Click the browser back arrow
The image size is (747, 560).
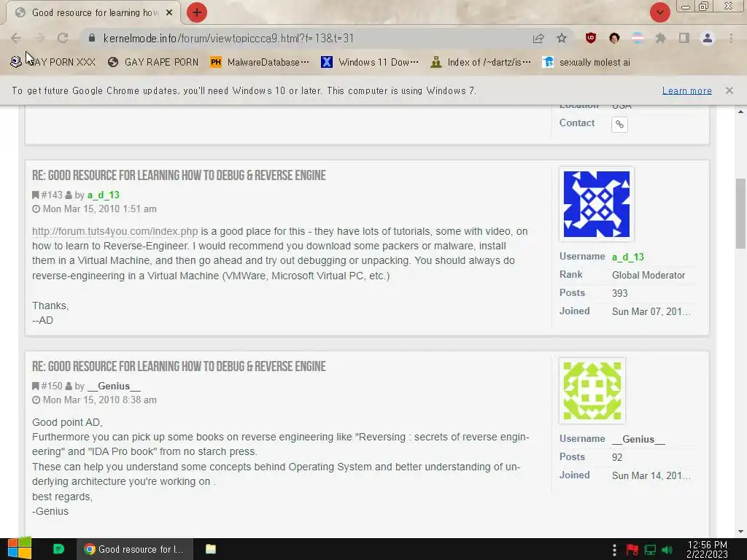[x=16, y=38]
